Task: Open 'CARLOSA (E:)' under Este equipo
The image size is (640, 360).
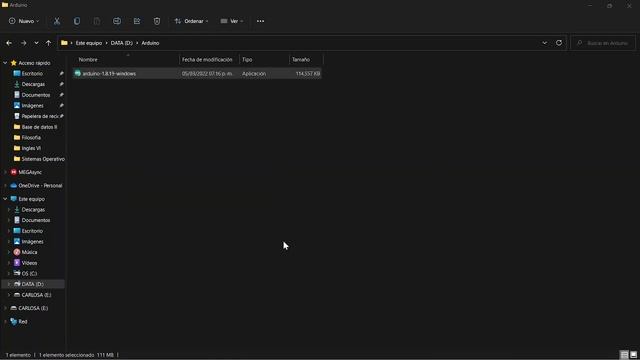Action: [36, 295]
